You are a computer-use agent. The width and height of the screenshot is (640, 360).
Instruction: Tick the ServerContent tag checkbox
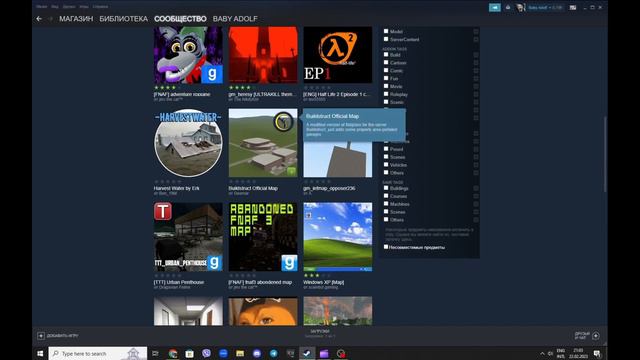click(386, 39)
